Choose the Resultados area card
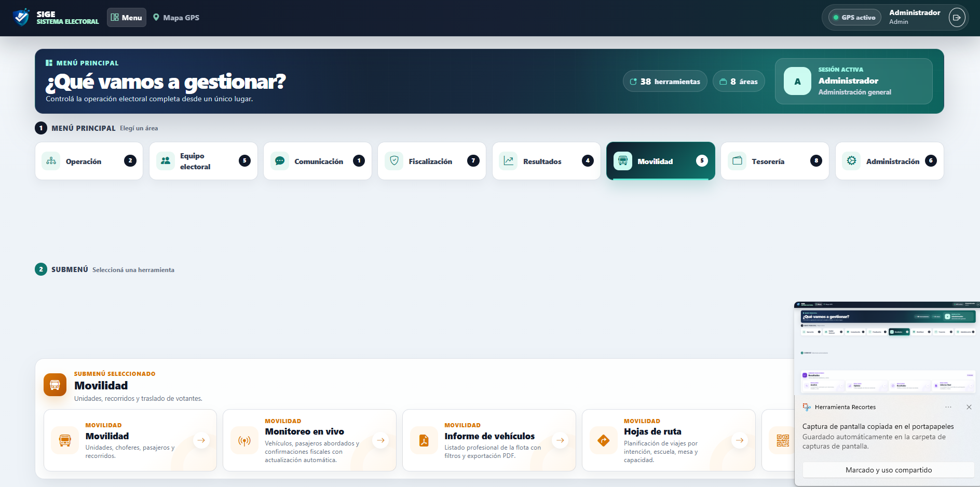This screenshot has height=487, width=980. 547,161
